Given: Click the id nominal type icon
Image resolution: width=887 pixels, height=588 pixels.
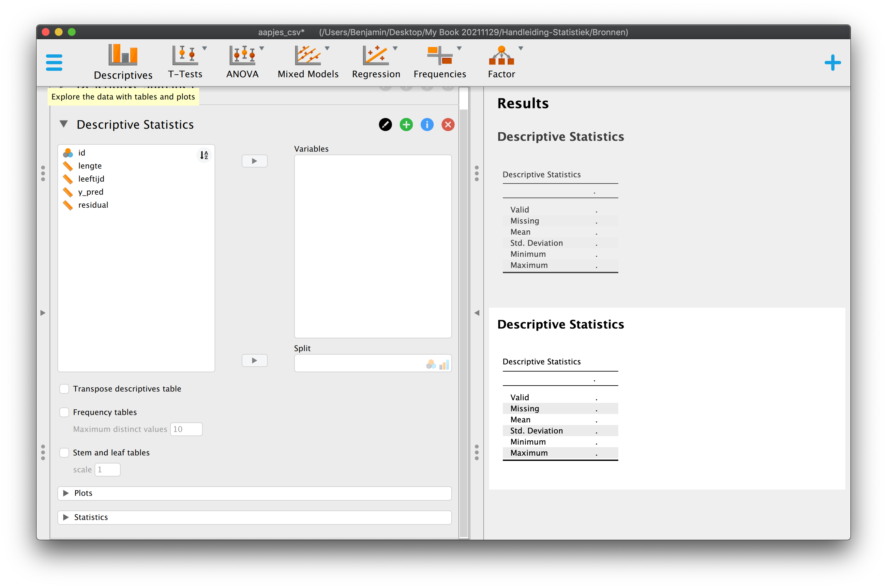Looking at the screenshot, I should [68, 153].
